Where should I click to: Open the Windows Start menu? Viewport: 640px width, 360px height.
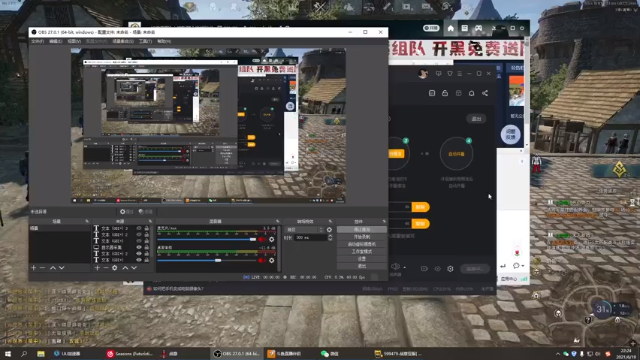click(8, 354)
